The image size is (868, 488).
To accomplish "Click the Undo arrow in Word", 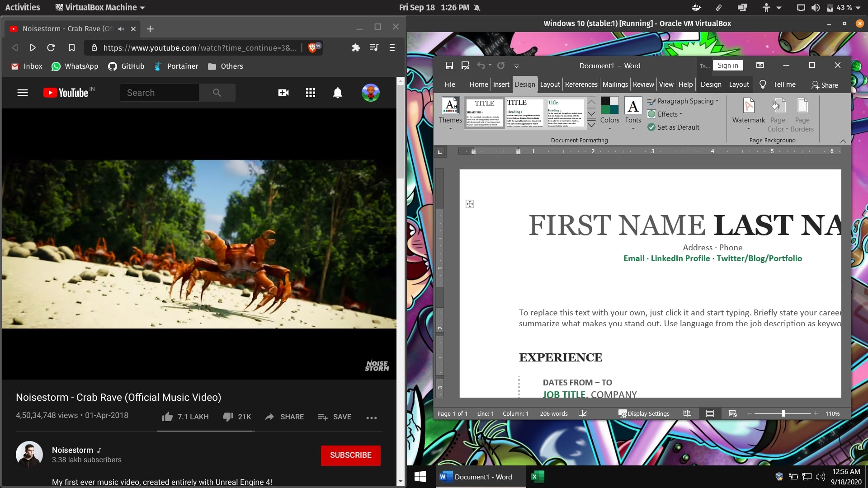I will [x=481, y=66].
